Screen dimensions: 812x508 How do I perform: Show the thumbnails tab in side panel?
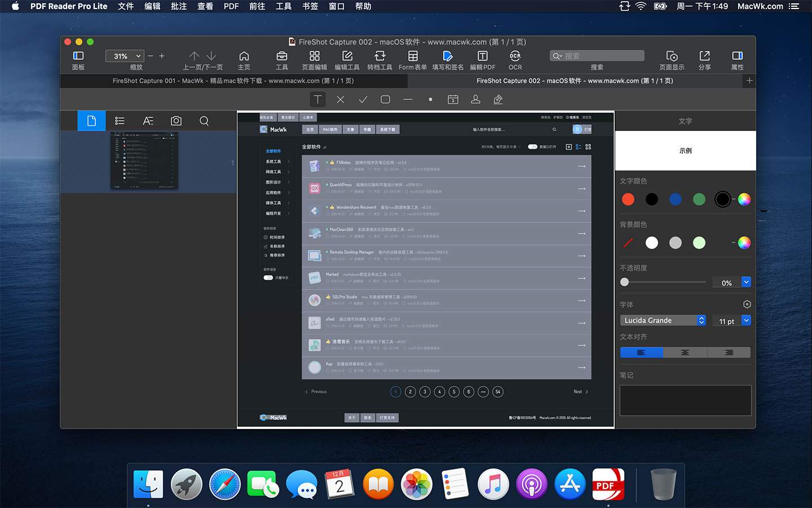91,121
